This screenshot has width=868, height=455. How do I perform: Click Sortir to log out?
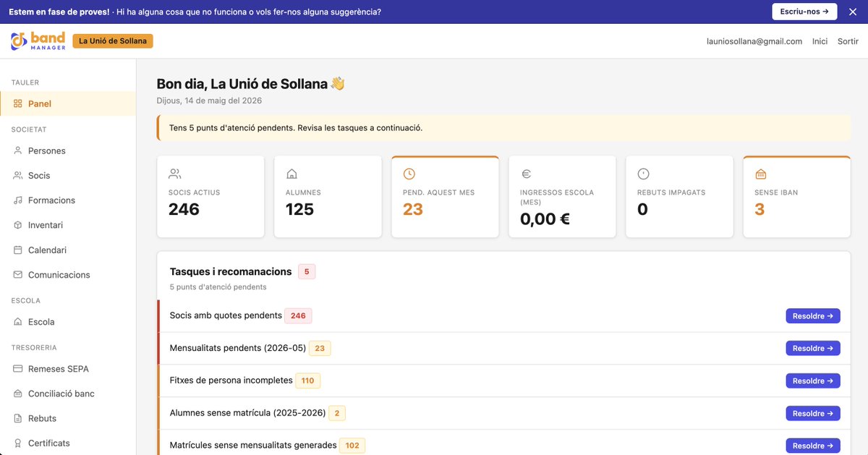pyautogui.click(x=848, y=41)
